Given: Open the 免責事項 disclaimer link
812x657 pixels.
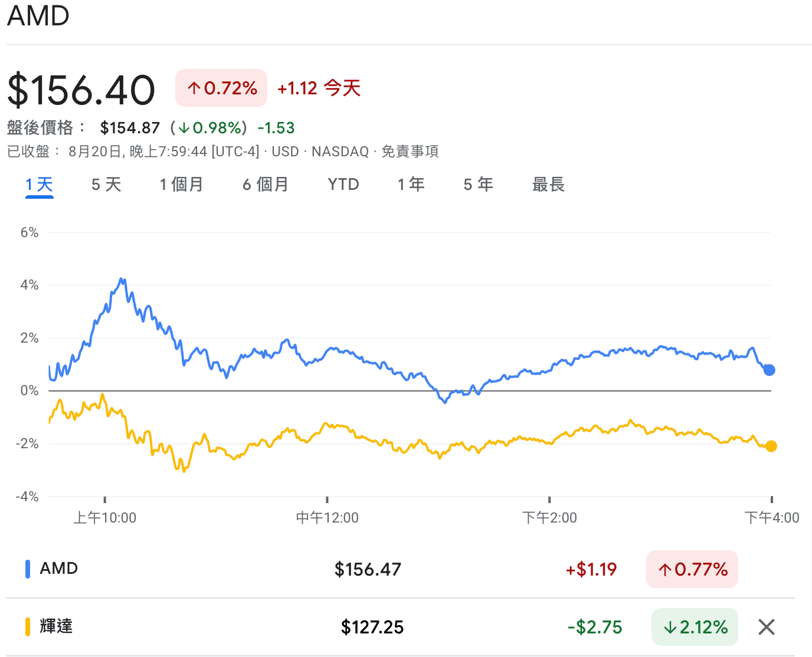Looking at the screenshot, I should click(x=410, y=152).
